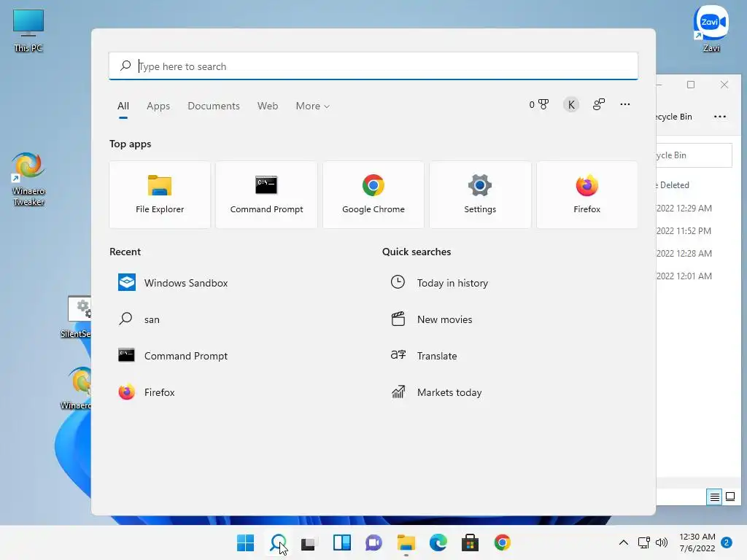
Task: Switch to the Apps search tab
Action: 158,106
